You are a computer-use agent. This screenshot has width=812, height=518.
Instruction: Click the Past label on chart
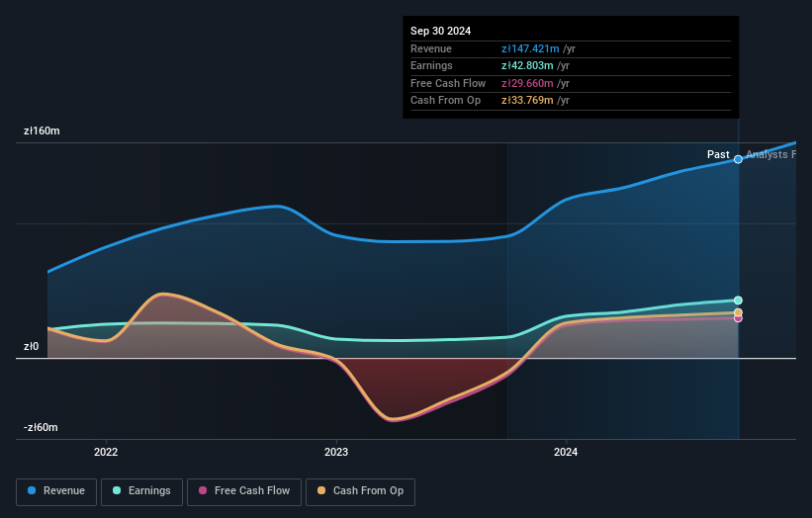point(718,154)
